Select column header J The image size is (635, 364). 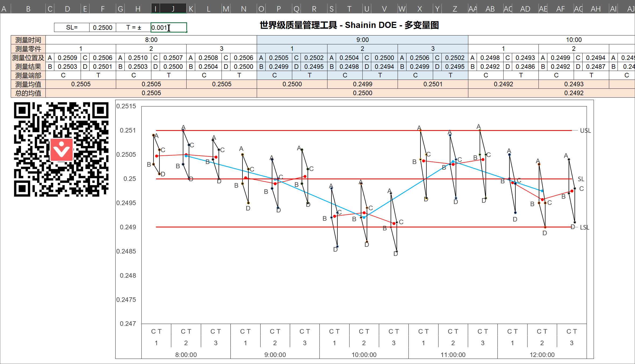tap(173, 9)
